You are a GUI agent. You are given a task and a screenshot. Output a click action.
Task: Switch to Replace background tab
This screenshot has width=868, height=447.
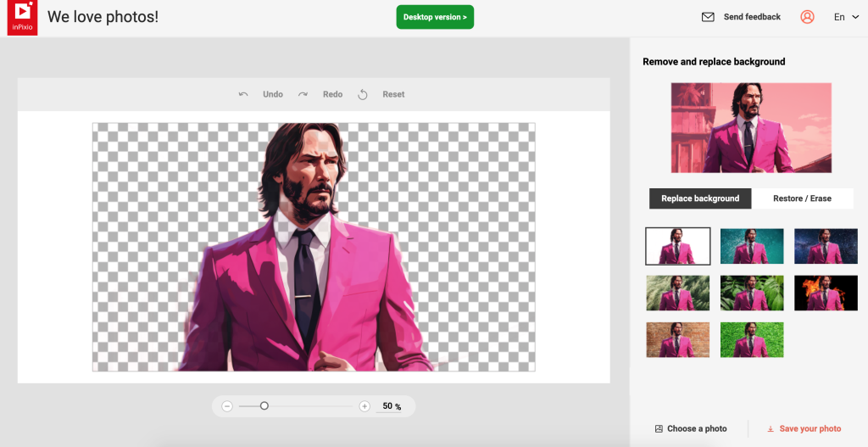[x=700, y=198]
